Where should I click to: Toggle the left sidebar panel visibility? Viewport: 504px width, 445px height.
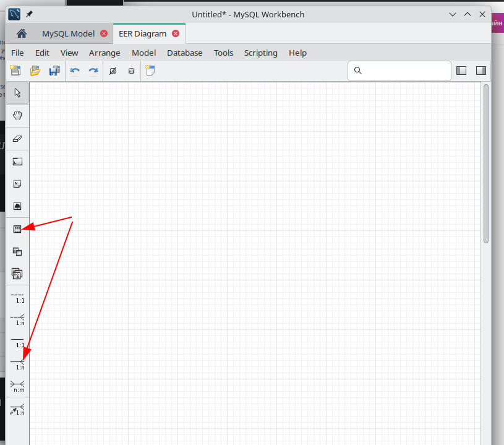click(461, 71)
